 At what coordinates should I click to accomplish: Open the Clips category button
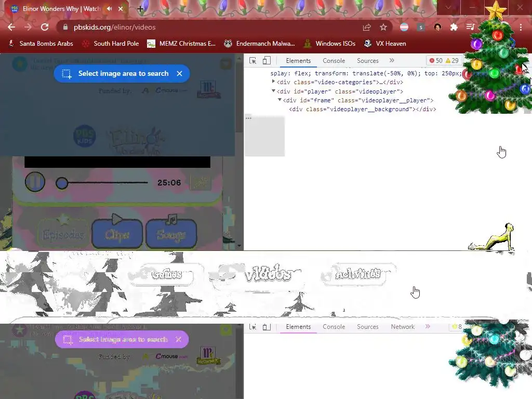coord(117,234)
